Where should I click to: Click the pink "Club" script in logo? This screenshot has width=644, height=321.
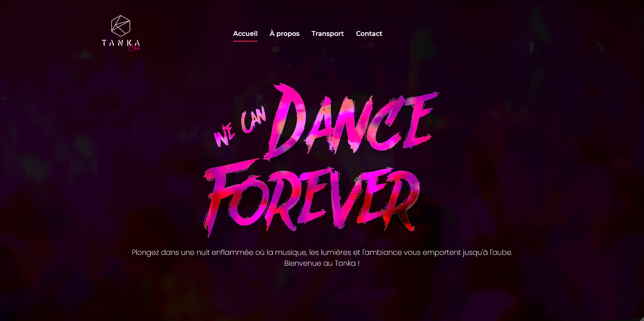134,48
